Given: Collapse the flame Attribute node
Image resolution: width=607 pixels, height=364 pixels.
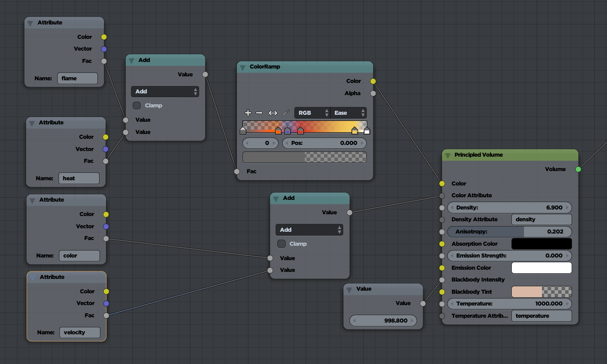Looking at the screenshot, I should coord(30,23).
